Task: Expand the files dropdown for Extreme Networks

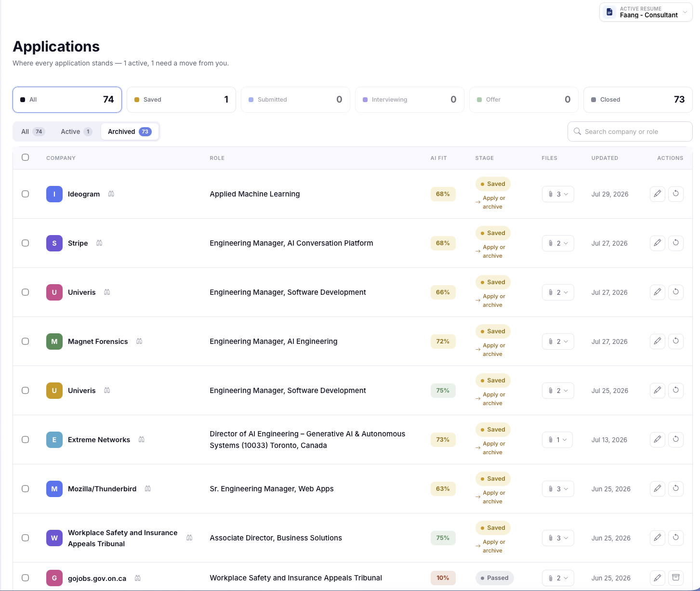Action: pos(557,440)
